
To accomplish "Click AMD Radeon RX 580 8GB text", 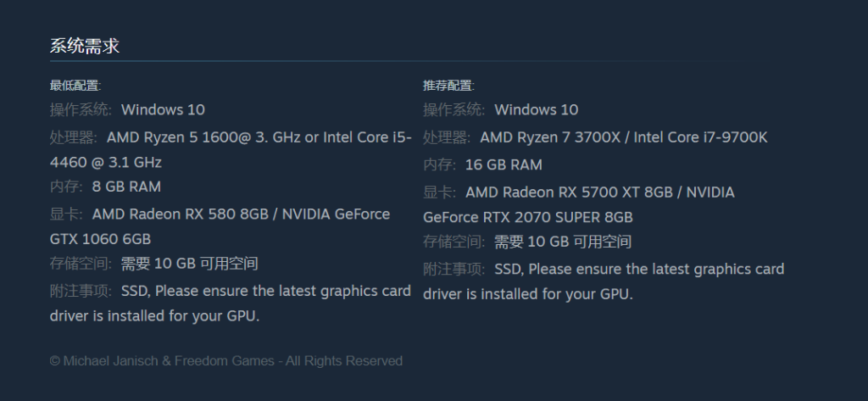I will coord(181,214).
